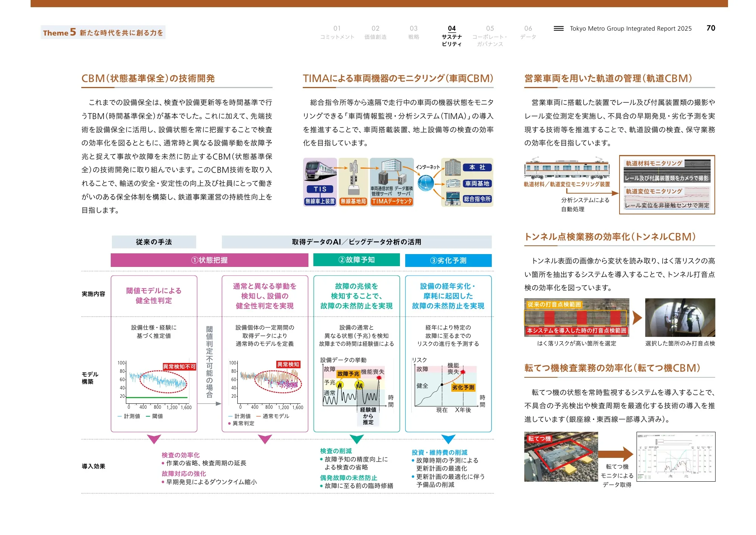The image size is (756, 535).
Task: Click the 軌道変位モニタリング graph image
Action: point(667,198)
